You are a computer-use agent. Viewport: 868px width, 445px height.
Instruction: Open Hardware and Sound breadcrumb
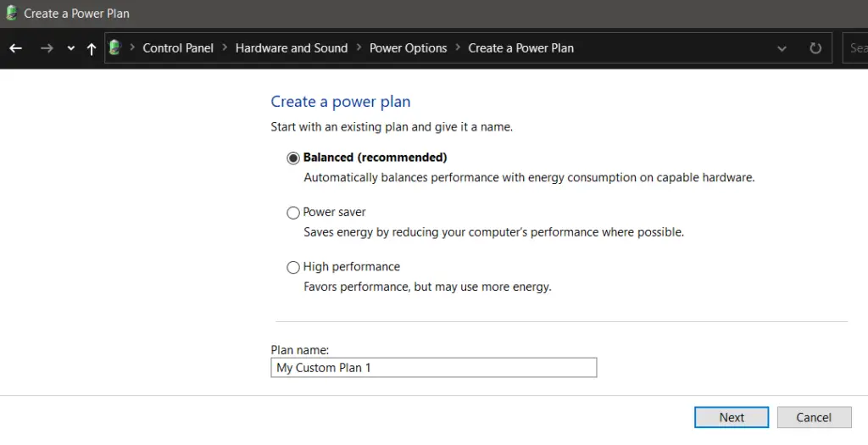coord(292,48)
